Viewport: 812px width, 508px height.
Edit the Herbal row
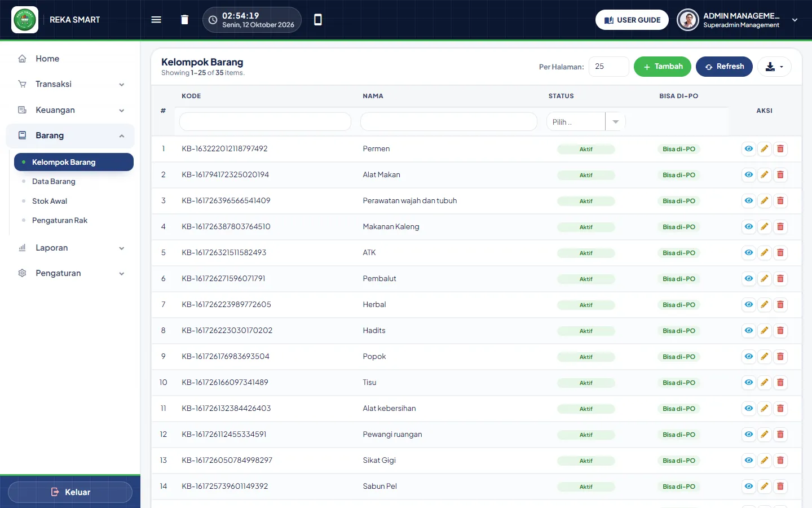click(x=765, y=305)
